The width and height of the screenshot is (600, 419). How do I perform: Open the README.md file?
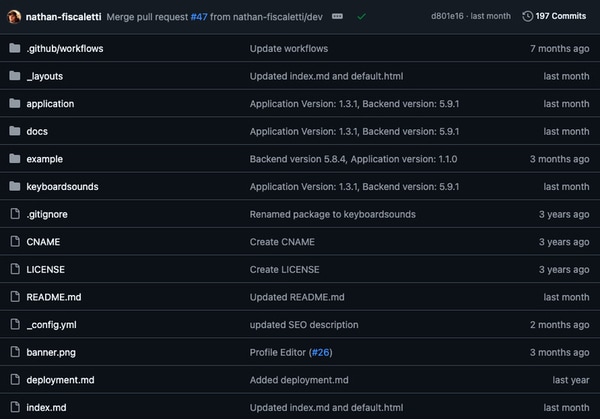(53, 297)
